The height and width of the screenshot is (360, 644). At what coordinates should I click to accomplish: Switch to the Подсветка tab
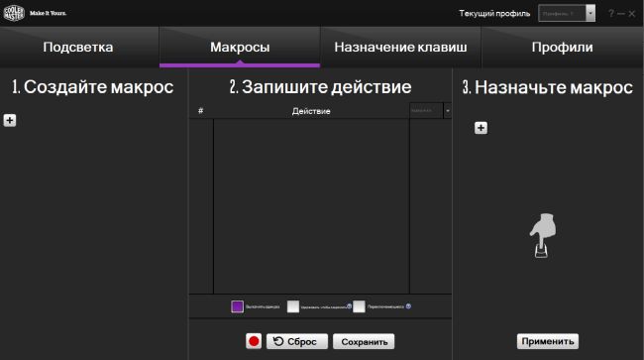(x=78, y=47)
